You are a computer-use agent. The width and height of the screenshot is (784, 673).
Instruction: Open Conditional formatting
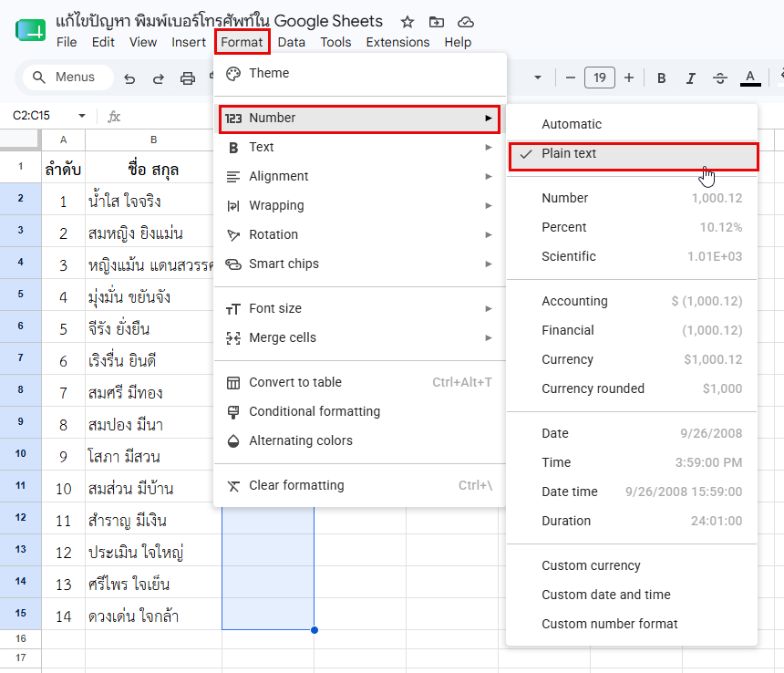click(x=359, y=411)
